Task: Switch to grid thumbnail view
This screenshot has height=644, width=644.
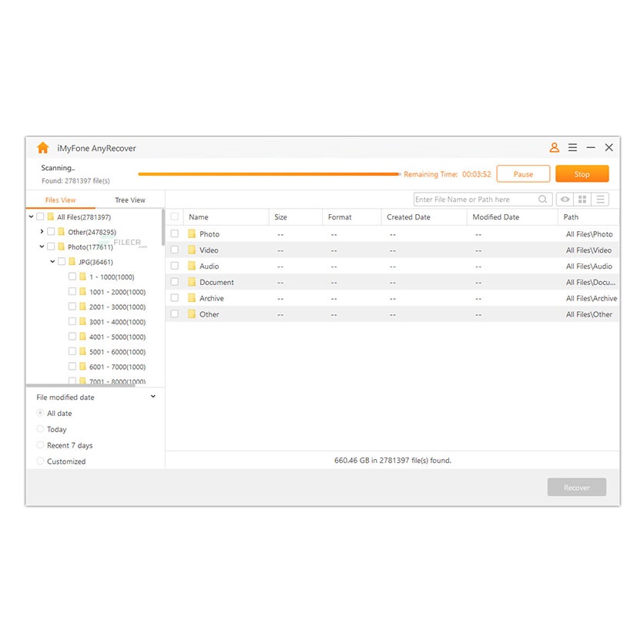Action: pyautogui.click(x=582, y=200)
